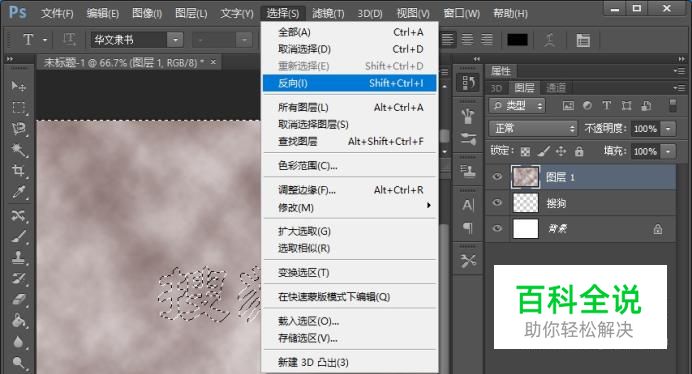Select the Paint Bucket tool
The image size is (692, 374).
tap(18, 321)
